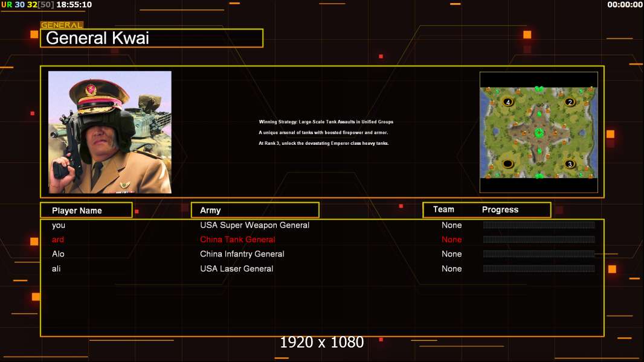Click 'China Tank General' army entry
The width and height of the screenshot is (644, 362).
(238, 240)
